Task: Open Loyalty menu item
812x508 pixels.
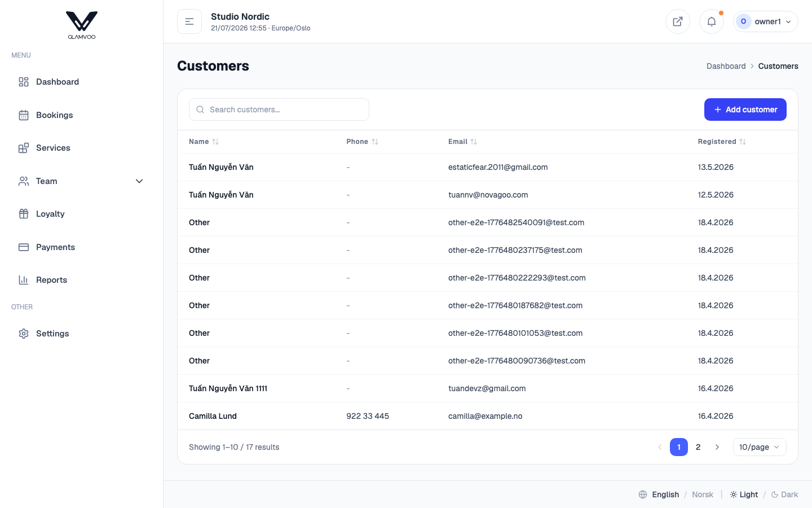Action: click(x=82, y=214)
